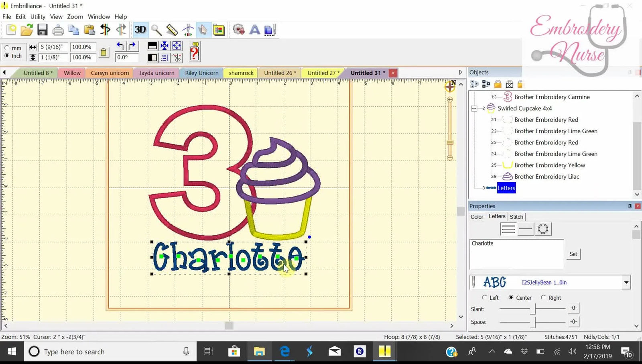Select the Zoom magnifier tool

(156, 30)
